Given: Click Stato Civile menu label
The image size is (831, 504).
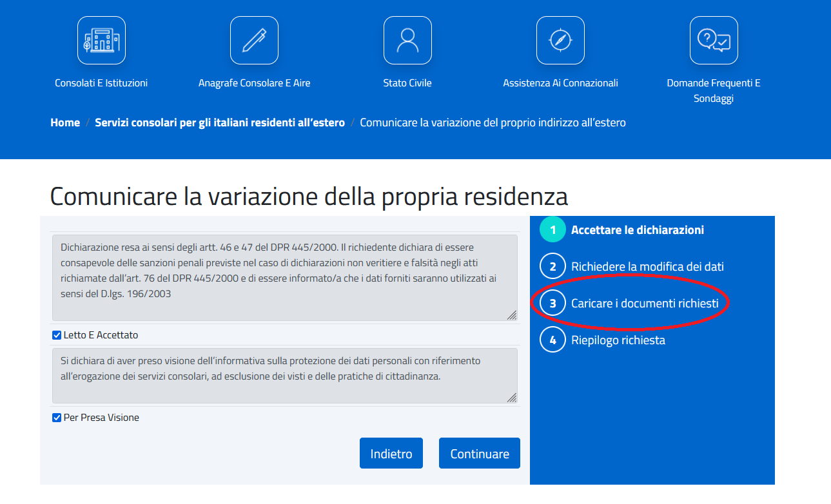Looking at the screenshot, I should [407, 83].
